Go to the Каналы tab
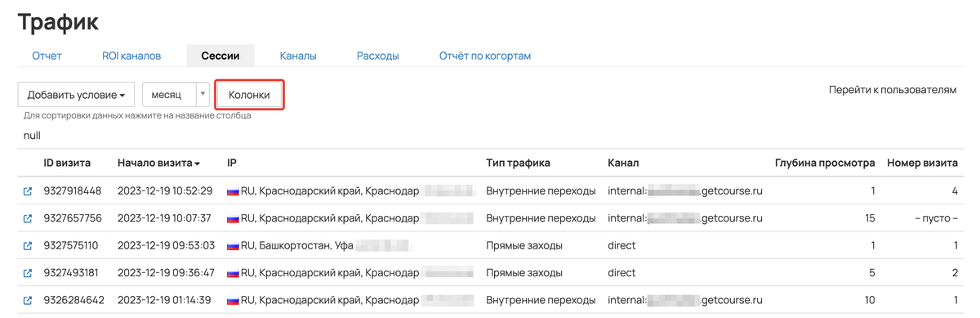 tap(298, 56)
